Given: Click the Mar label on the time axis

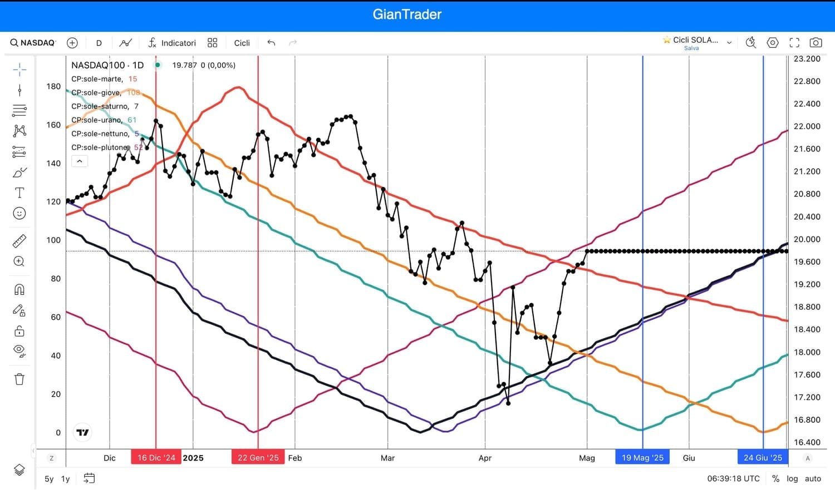Looking at the screenshot, I should point(387,458).
